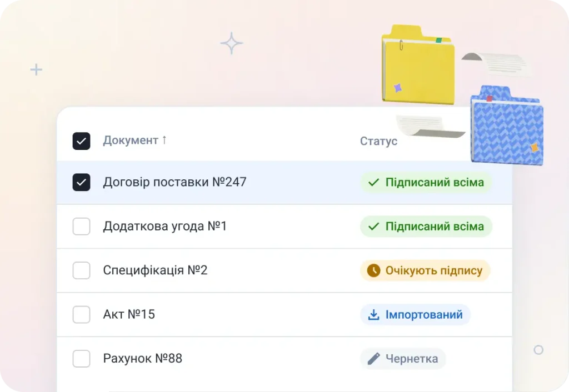569x392 pixels.
Task: Open document Акт №15
Action: (129, 314)
